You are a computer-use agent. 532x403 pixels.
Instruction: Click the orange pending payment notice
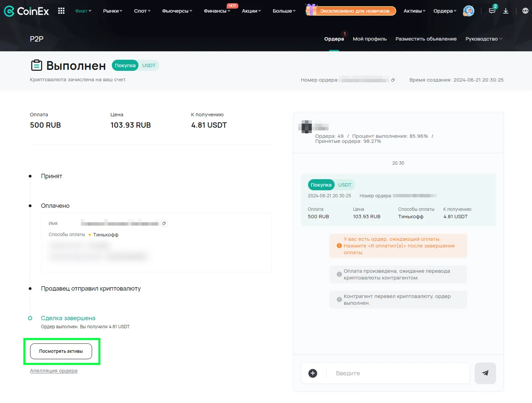[398, 246]
